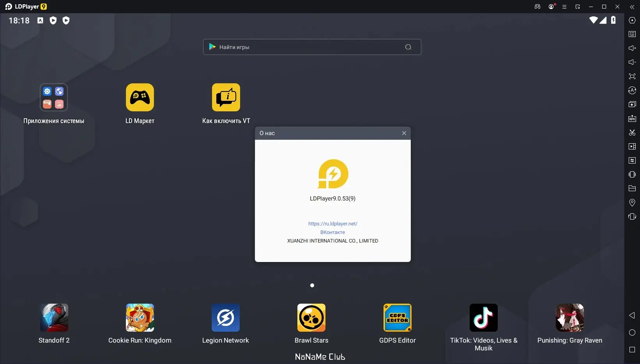
Task: Click the LDPlayer9.0.53(9) version text
Action: click(x=333, y=199)
